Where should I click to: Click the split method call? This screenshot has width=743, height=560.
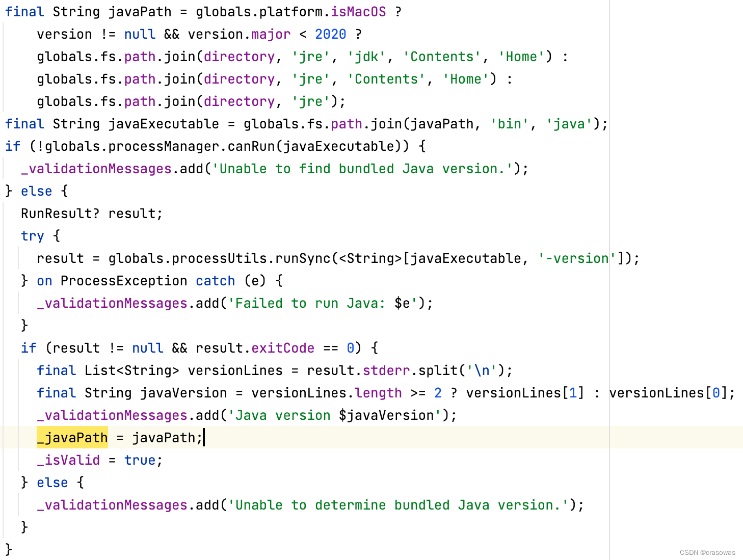438,370
